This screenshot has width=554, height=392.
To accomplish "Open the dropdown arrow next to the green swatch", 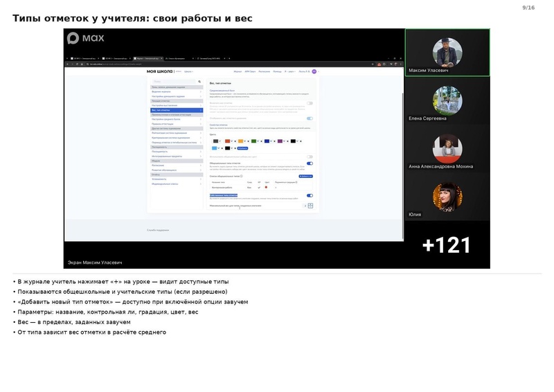I will (x=258, y=141).
